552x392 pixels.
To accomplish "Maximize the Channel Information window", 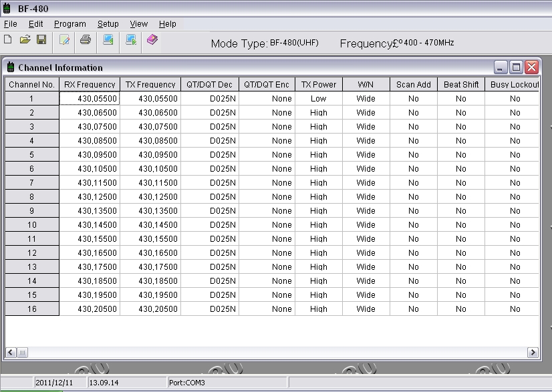I will click(x=516, y=67).
